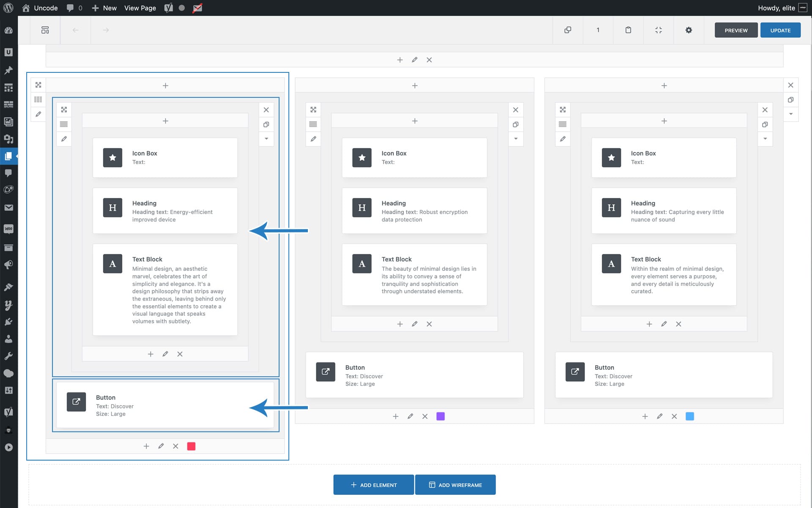The width and height of the screenshot is (812, 508).
Task: Open View Page in admin bar
Action: coord(140,8)
